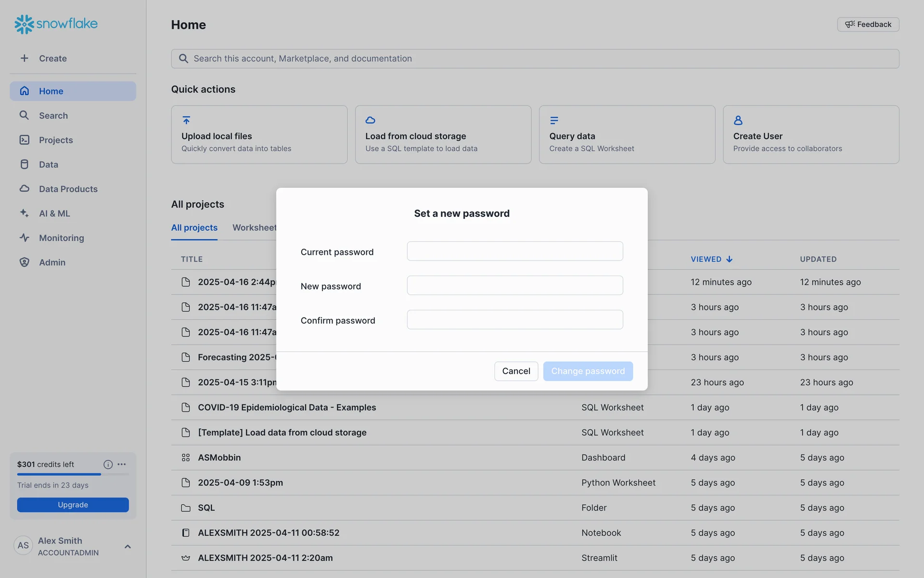
Task: Select the AI & ML sparkle icon
Action: [x=24, y=213]
